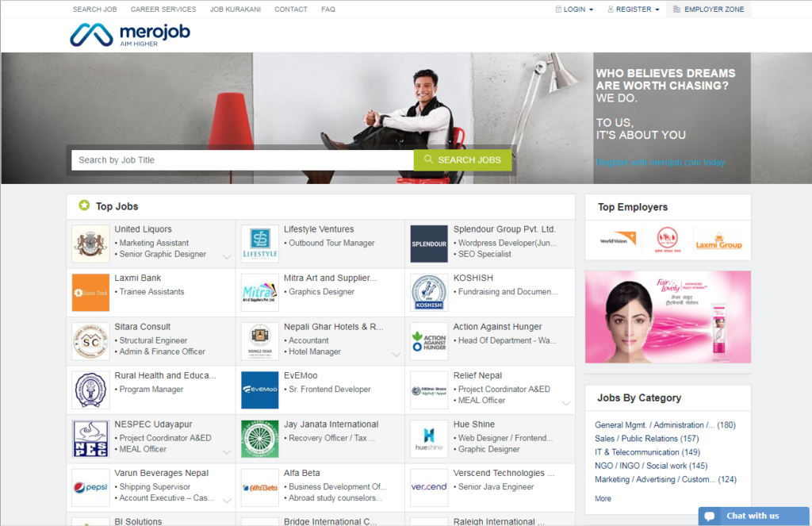This screenshot has height=526, width=812.
Task: Click the Pepsi logo of Varun Beverages
Action: click(x=90, y=487)
